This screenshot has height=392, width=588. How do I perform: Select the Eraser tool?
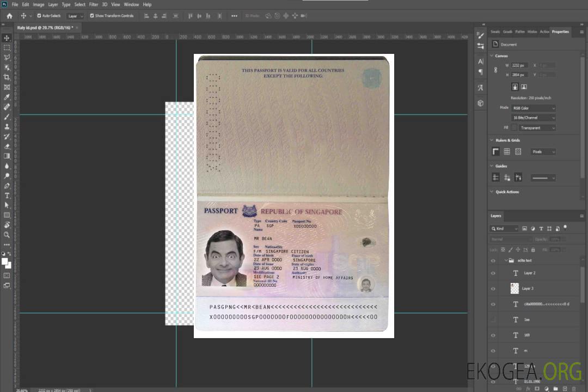pyautogui.click(x=7, y=146)
